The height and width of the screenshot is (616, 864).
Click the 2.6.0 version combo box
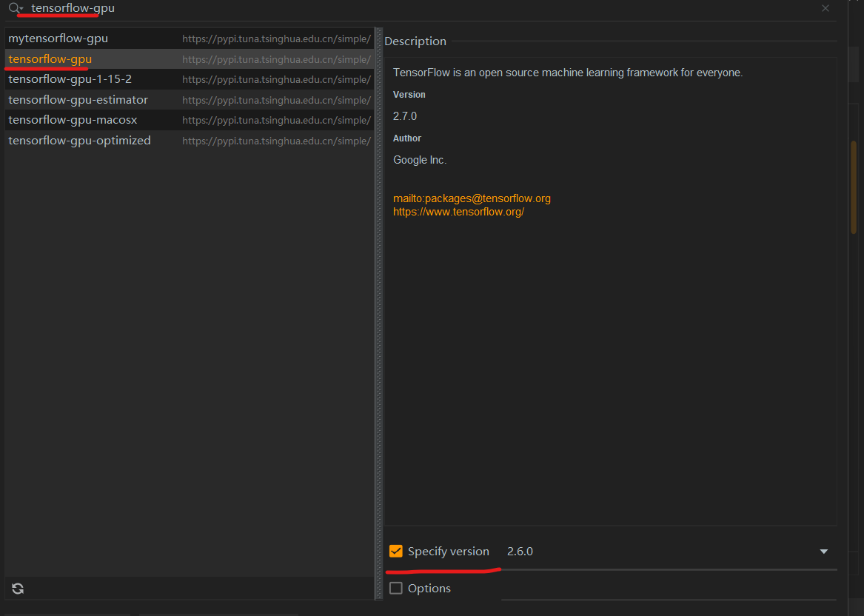click(x=669, y=552)
